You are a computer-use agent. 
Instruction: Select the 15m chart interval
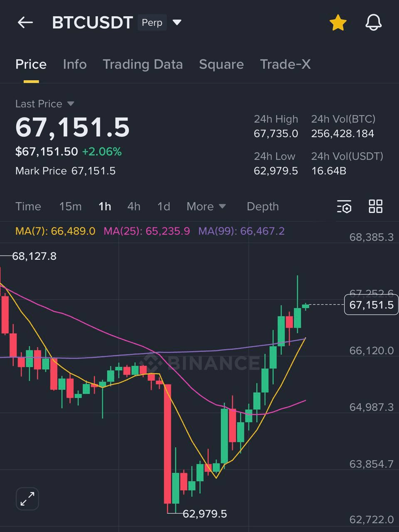(70, 207)
